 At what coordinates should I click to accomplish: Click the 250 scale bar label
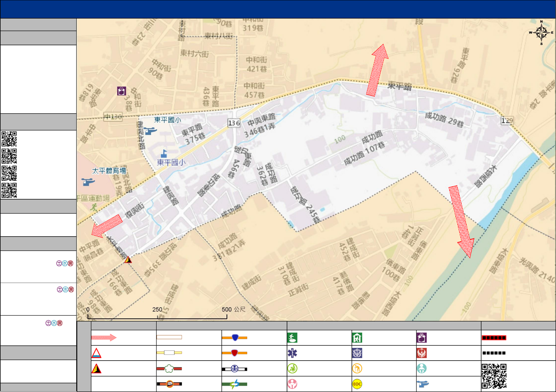coord(157,309)
